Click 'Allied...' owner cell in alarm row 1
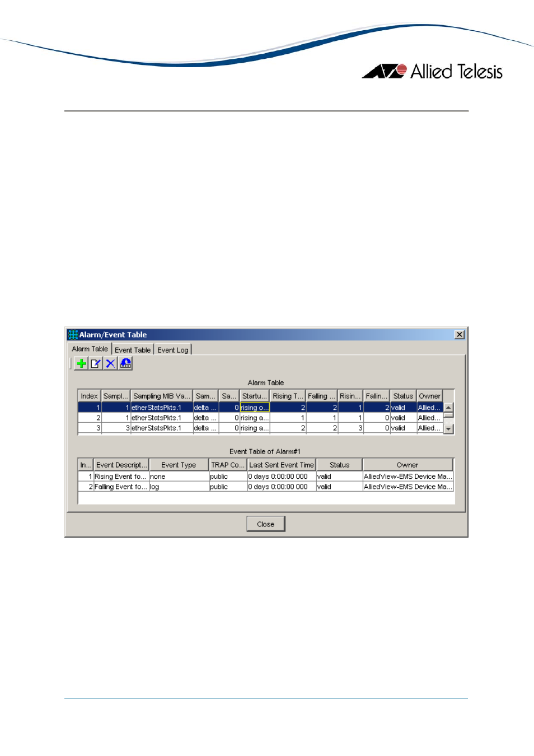The image size is (534, 756). [x=430, y=408]
